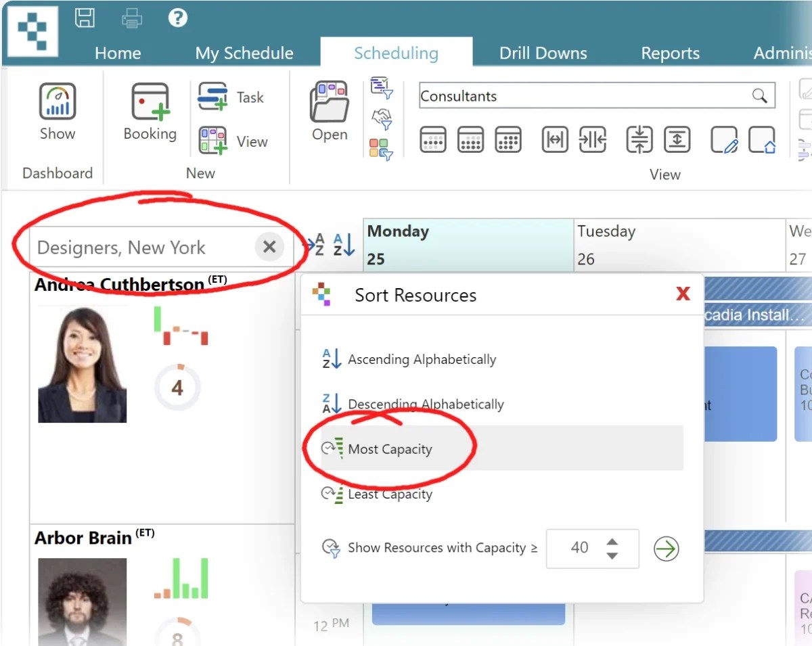Screen dimensions: 812x646
Task: Click the Save icon
Action: tap(85, 18)
